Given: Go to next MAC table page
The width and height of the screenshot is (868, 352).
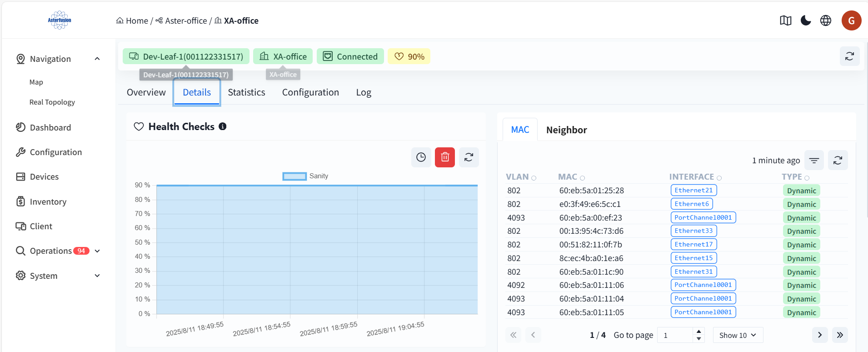Looking at the screenshot, I should pos(820,335).
